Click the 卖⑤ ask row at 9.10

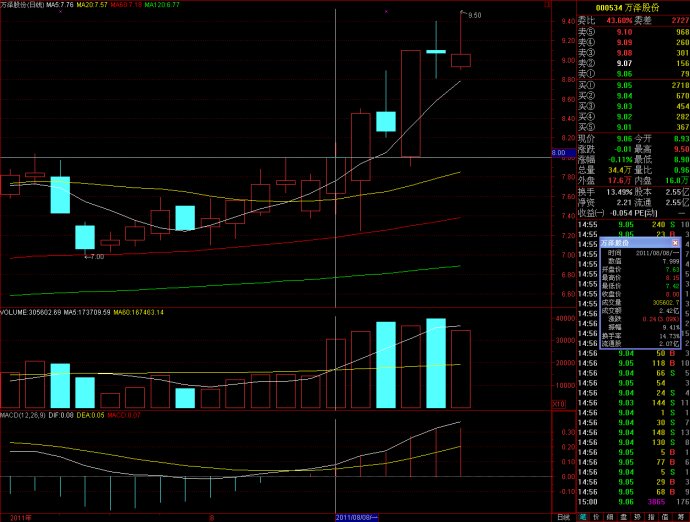[633, 32]
